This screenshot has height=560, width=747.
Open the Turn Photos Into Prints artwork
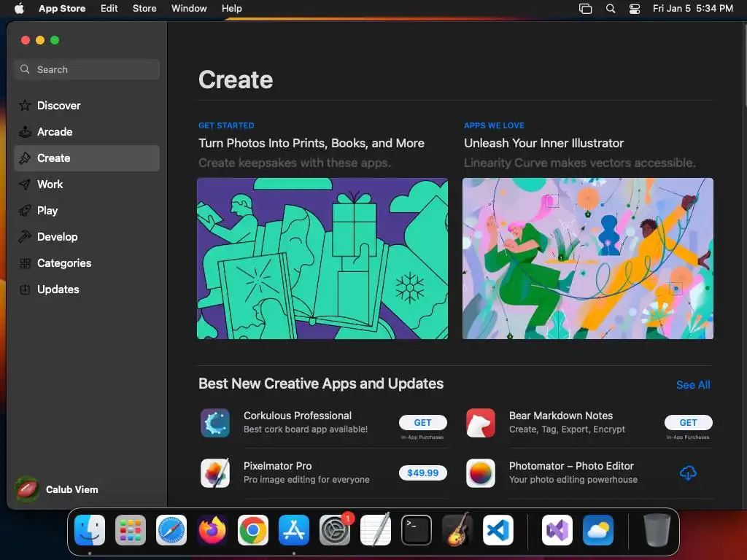[x=322, y=259]
